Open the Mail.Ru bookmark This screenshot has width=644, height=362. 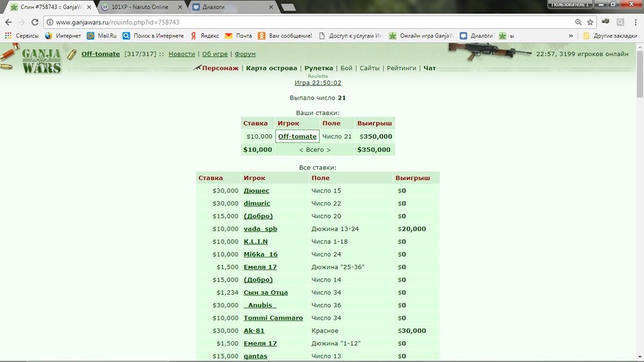[x=102, y=36]
